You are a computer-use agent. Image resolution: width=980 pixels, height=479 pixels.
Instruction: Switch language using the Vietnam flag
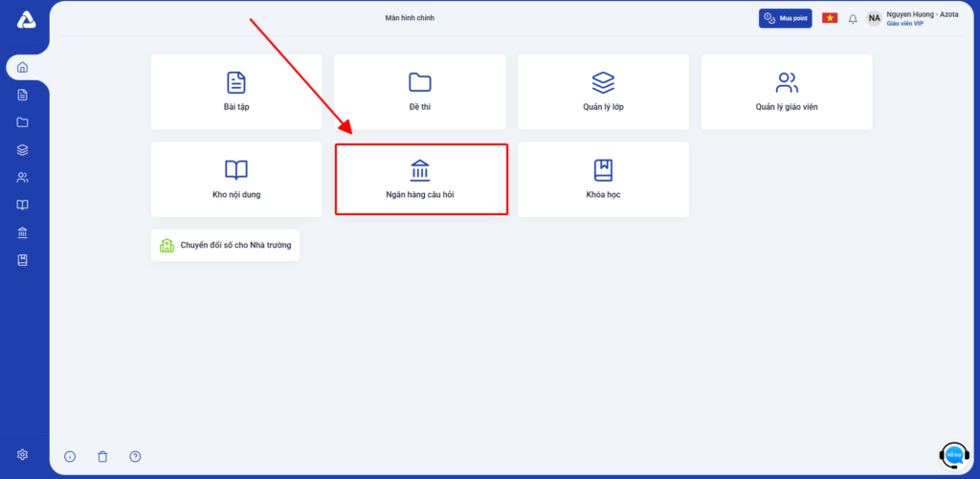click(x=830, y=18)
